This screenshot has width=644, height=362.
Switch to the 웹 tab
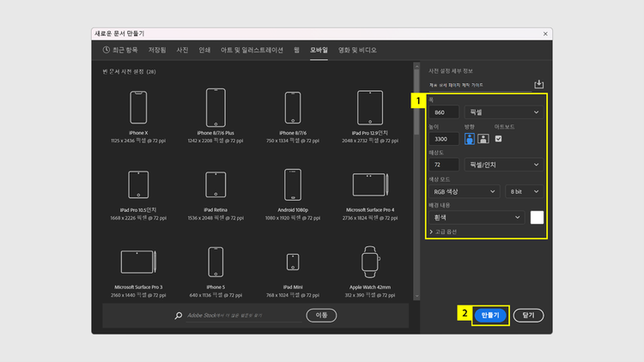tap(296, 50)
